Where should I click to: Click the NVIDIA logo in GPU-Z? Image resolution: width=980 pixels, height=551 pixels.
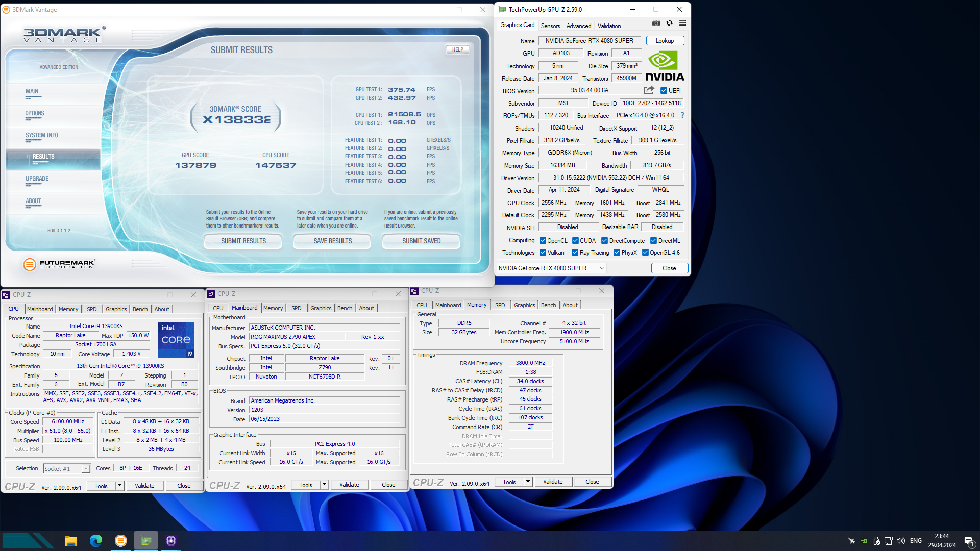pos(665,65)
